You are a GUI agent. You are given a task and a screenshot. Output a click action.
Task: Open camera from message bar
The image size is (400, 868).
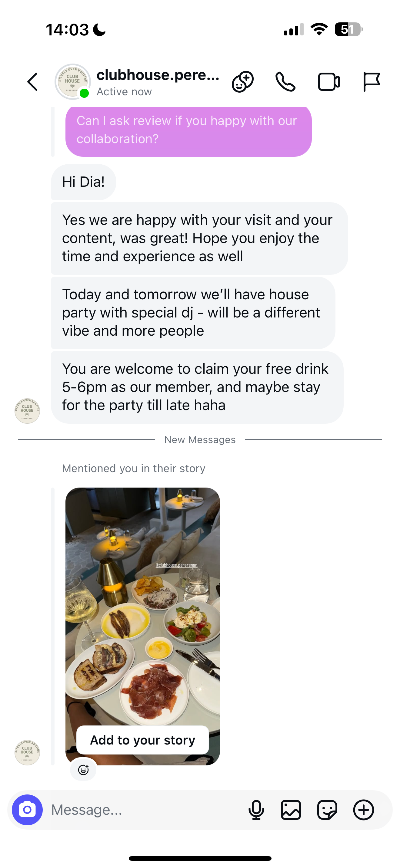(27, 810)
